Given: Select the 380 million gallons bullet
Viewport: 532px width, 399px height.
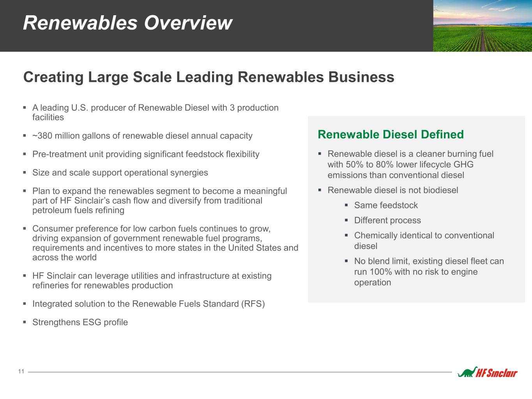Looking at the screenshot, I should click(x=142, y=136).
